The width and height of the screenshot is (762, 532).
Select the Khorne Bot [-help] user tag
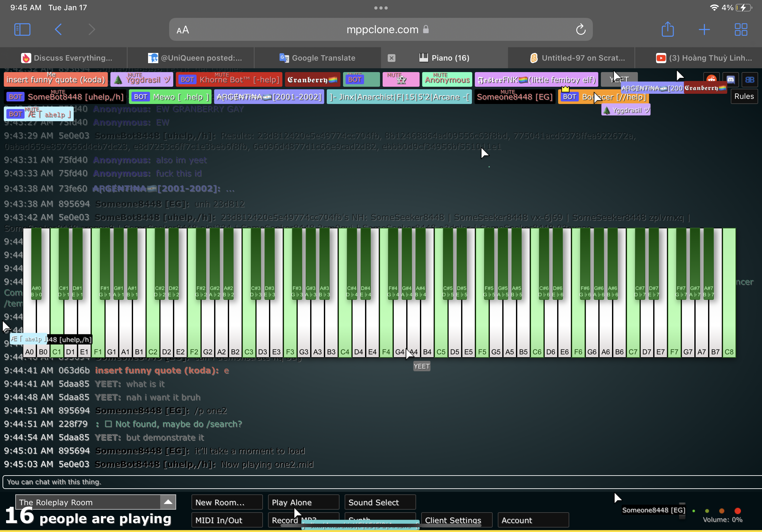click(229, 80)
